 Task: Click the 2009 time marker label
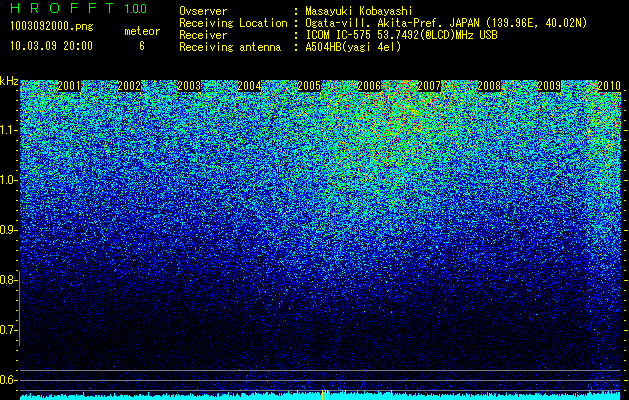tap(549, 86)
